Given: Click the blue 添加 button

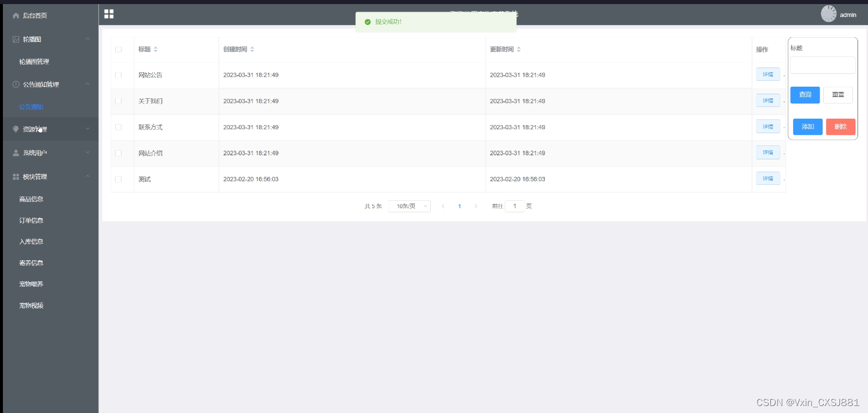Looking at the screenshot, I should [x=808, y=127].
